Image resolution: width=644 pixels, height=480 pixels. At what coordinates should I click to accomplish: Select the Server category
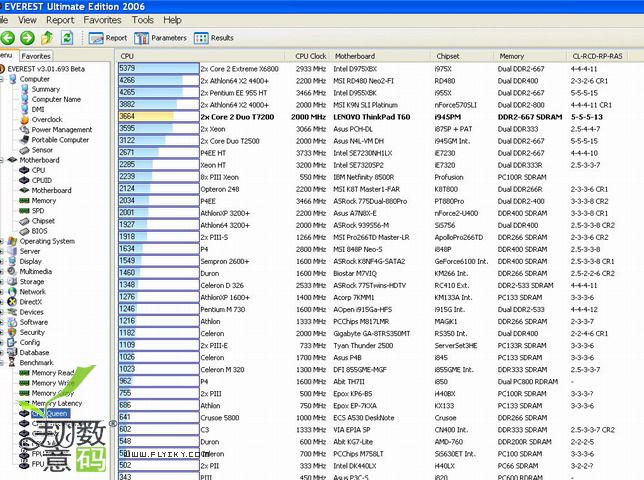30,251
